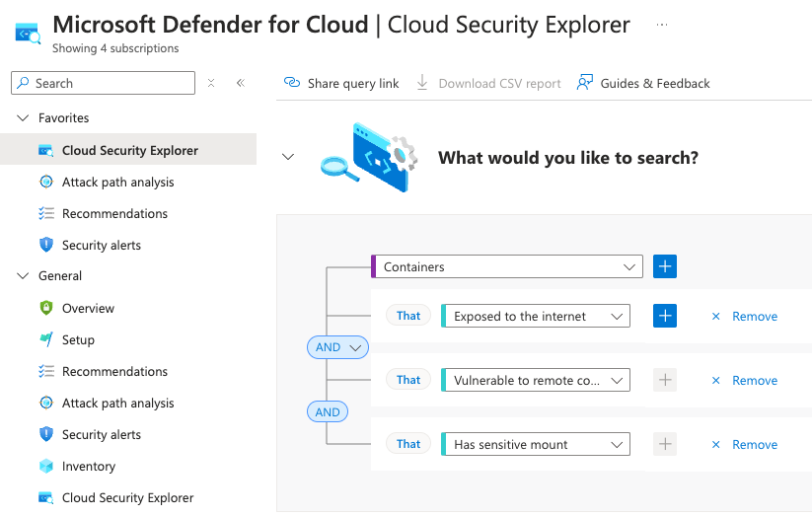Click the Favorites Cloud Security Explorer icon
The width and height of the screenshot is (812, 517).
pos(46,150)
